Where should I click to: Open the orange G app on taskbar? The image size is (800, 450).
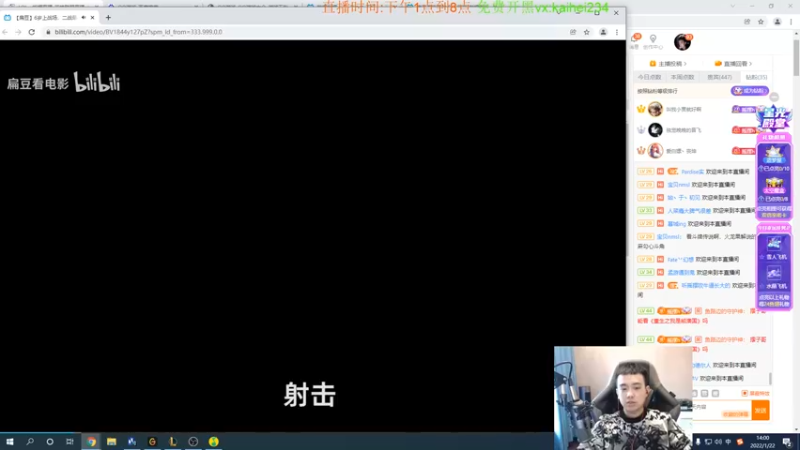click(152, 441)
